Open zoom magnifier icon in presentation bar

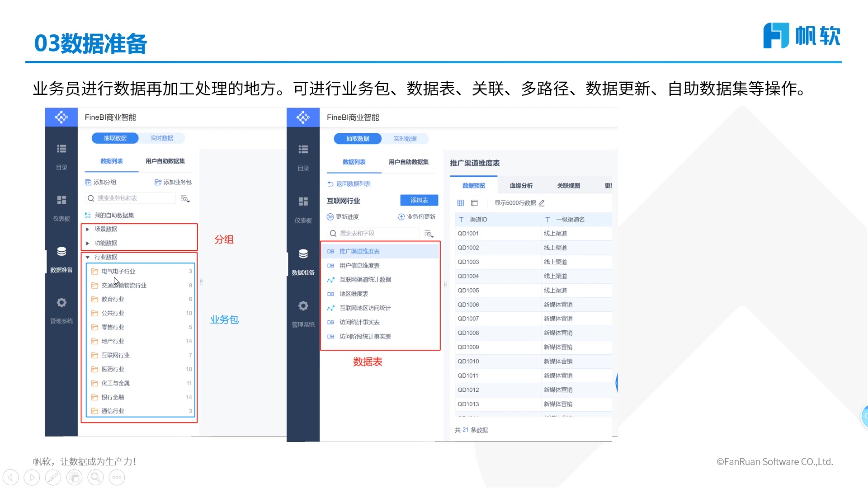tap(96, 477)
